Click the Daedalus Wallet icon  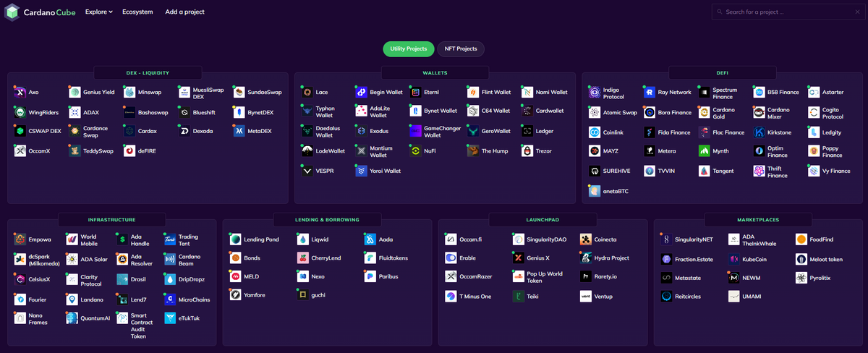point(307,132)
